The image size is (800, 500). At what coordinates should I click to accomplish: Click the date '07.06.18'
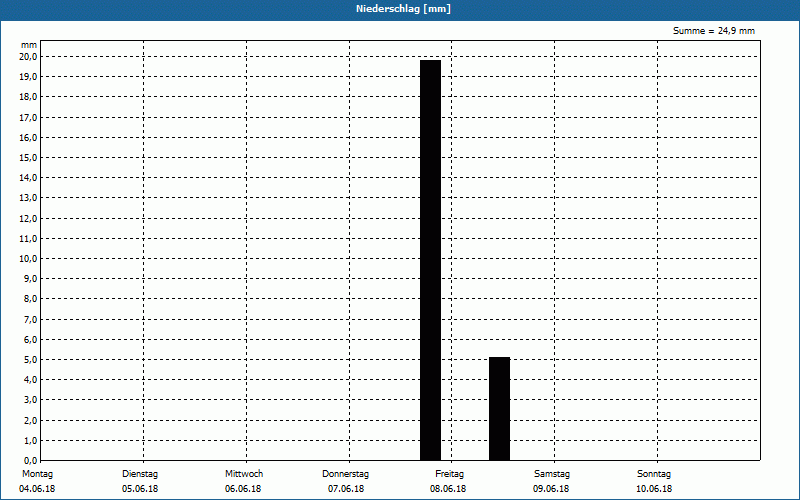(x=346, y=489)
